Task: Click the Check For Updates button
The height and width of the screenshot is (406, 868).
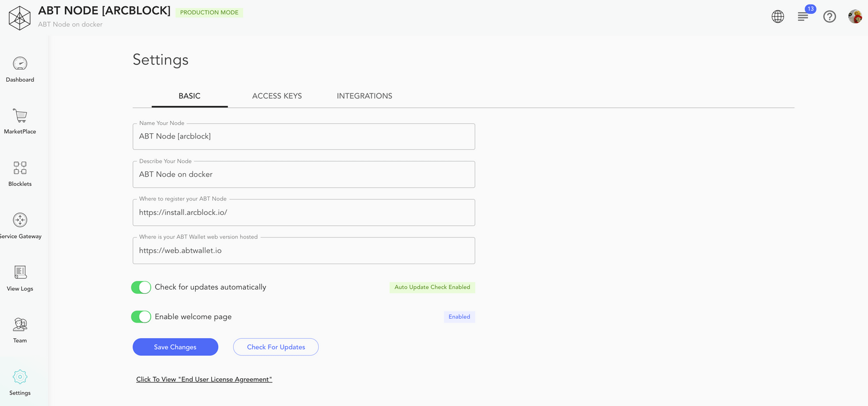Action: (x=276, y=347)
